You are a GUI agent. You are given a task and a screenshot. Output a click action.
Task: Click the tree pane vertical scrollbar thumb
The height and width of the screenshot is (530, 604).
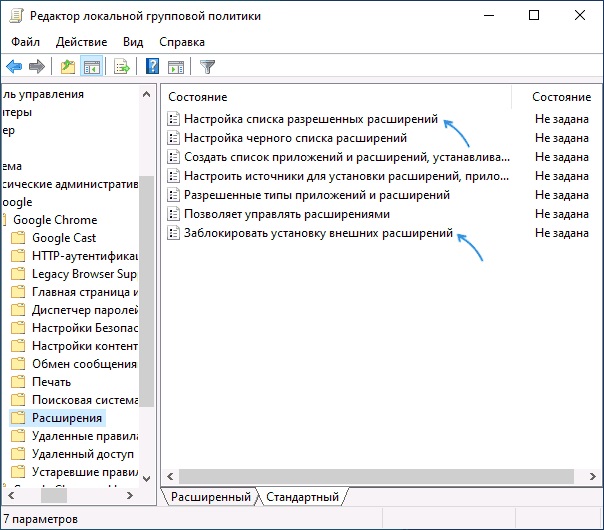pyautogui.click(x=146, y=291)
